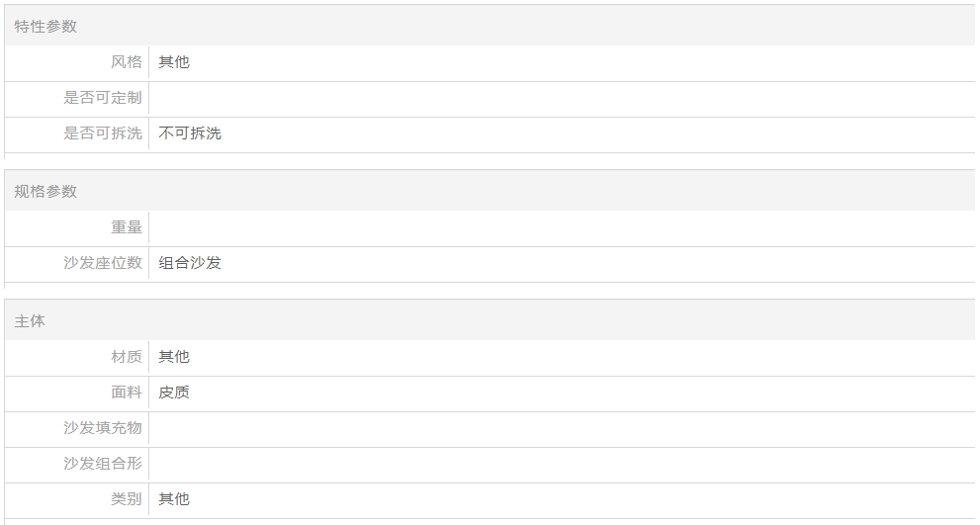Click the 是否可定制 label
Viewport: 980px width, 525px height.
103,98
